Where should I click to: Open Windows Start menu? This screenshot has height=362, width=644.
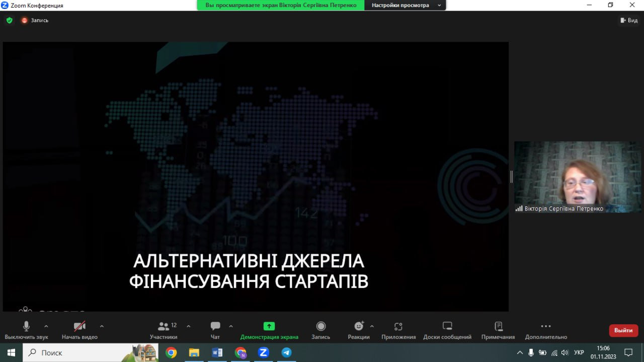click(11, 352)
